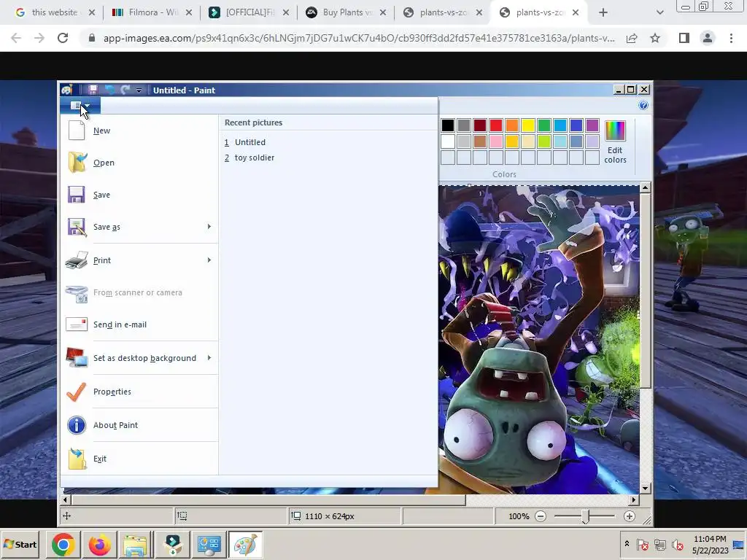Click the zoom out minus button
This screenshot has height=560, width=747.
tap(541, 516)
